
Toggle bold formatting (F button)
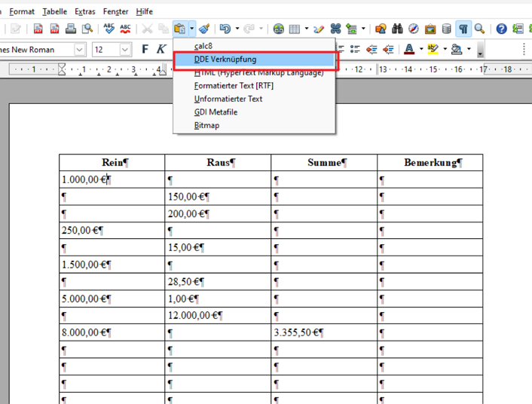coord(145,50)
